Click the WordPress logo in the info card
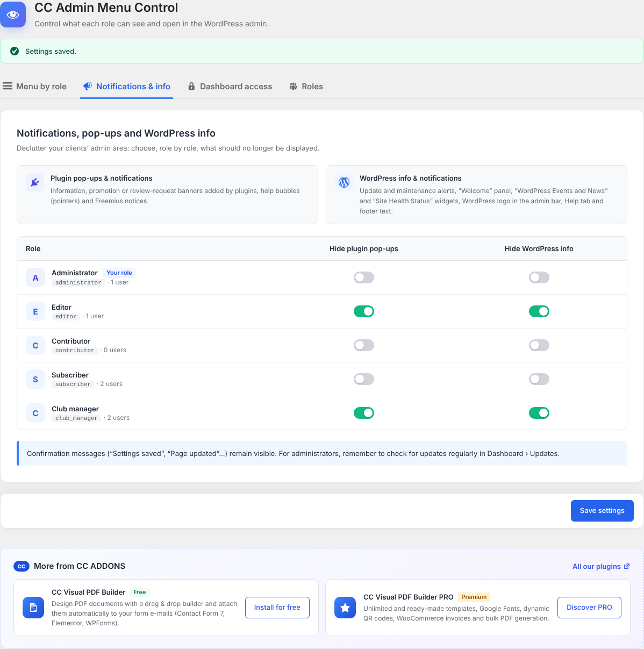 click(x=344, y=182)
